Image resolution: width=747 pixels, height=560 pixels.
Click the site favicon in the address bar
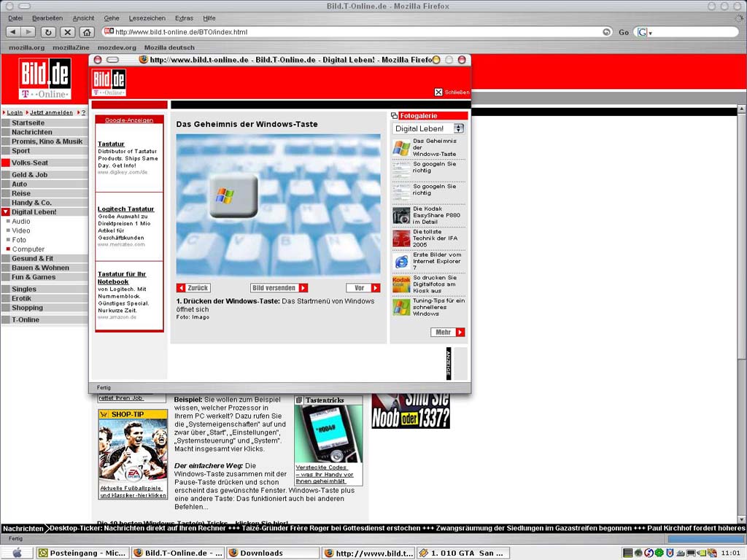(109, 31)
